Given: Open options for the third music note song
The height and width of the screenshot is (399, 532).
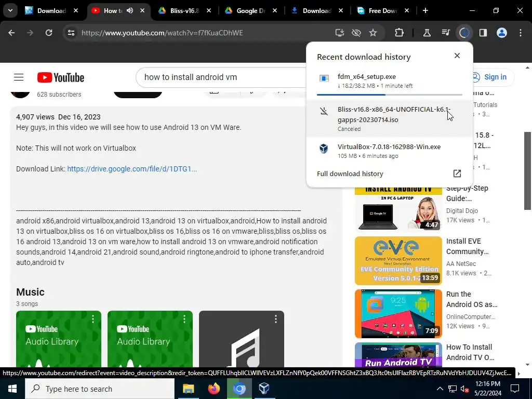Looking at the screenshot, I should point(276,319).
